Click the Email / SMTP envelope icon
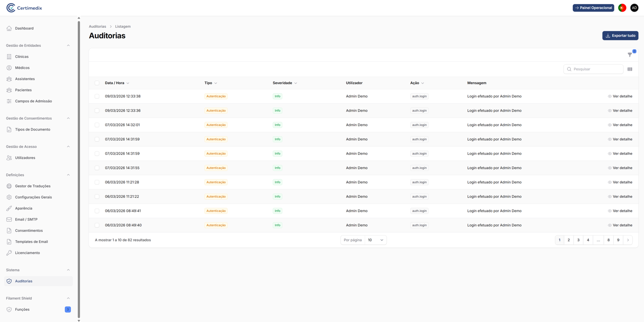Image resolution: width=644 pixels, height=322 pixels. coord(9,220)
